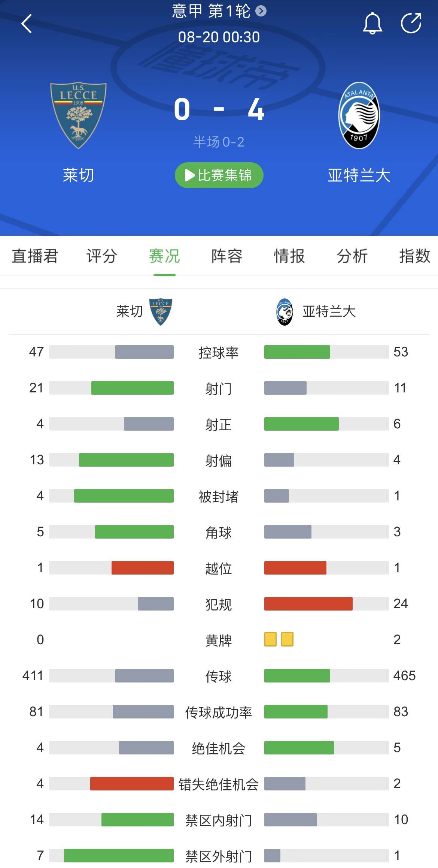Tap the 莱切 team name under crest
The width and height of the screenshot is (438, 868).
click(x=78, y=175)
